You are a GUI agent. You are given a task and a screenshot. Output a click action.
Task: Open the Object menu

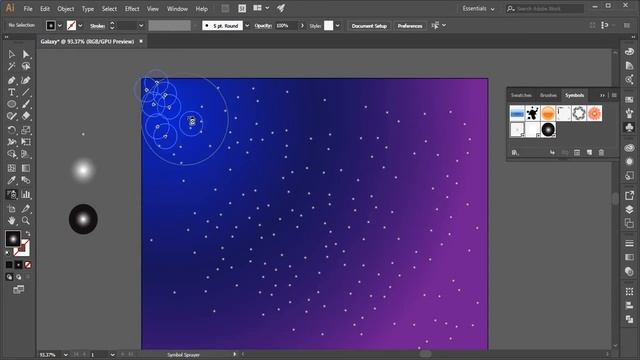click(66, 9)
